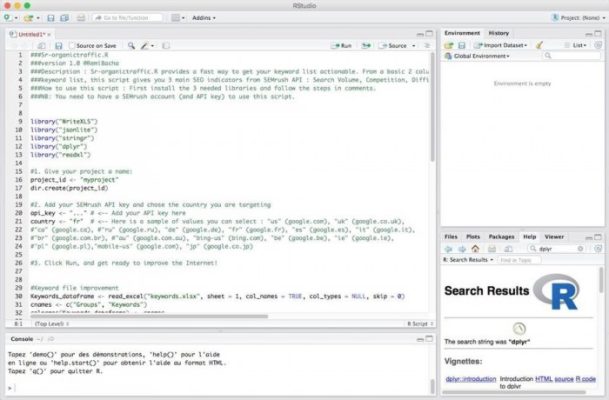This screenshot has width=609, height=400.
Task: Open the recent files dropdown arrow
Action: (38, 18)
